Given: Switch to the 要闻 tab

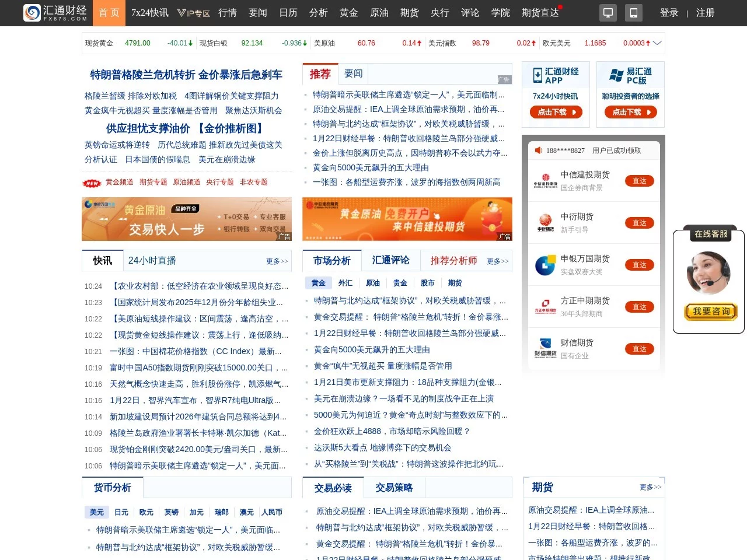Looking at the screenshot, I should tap(354, 73).
